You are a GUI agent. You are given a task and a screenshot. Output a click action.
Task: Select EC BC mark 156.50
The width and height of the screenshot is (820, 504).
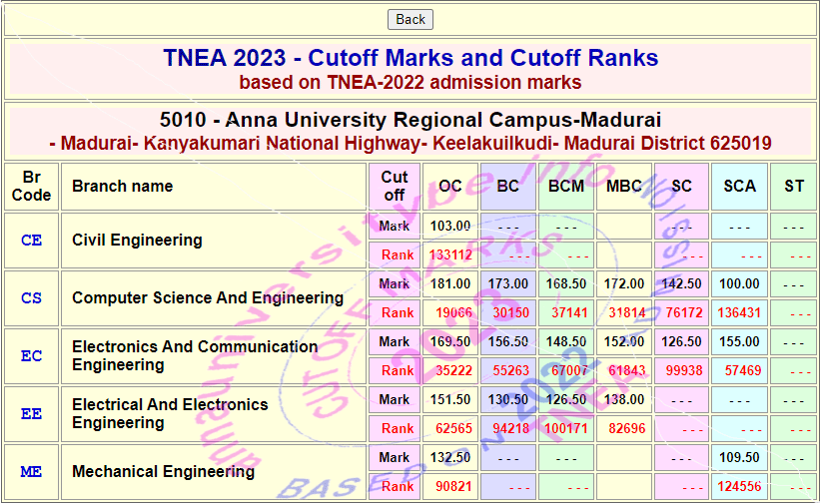[x=508, y=342]
